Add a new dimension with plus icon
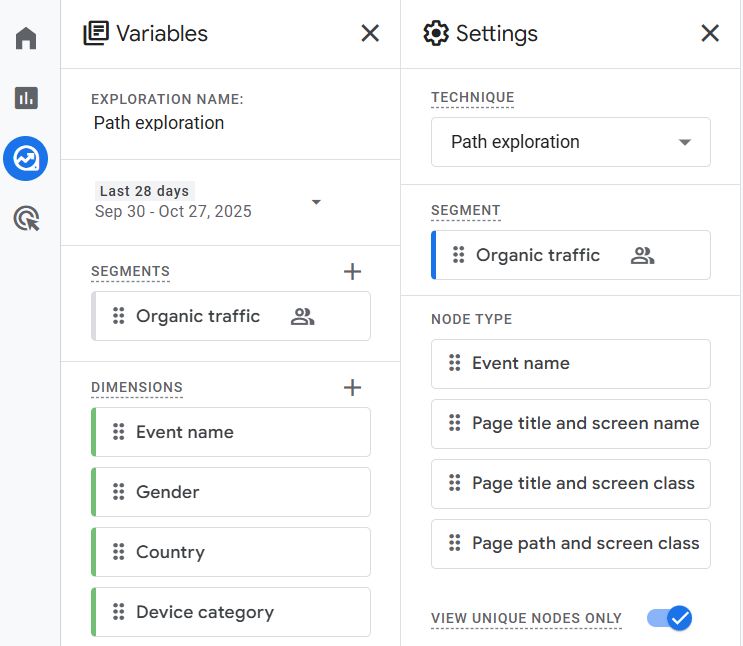Image resolution: width=743 pixels, height=646 pixels. [x=352, y=387]
